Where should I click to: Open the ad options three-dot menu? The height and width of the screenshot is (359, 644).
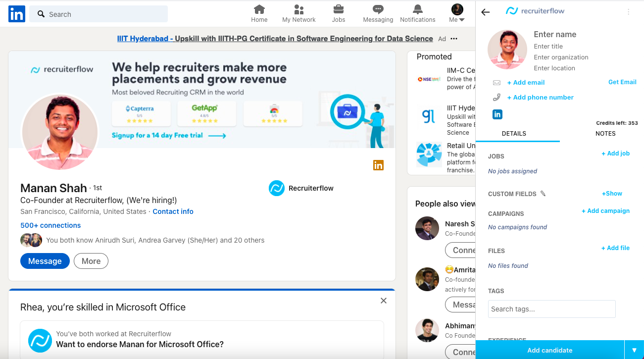point(454,39)
